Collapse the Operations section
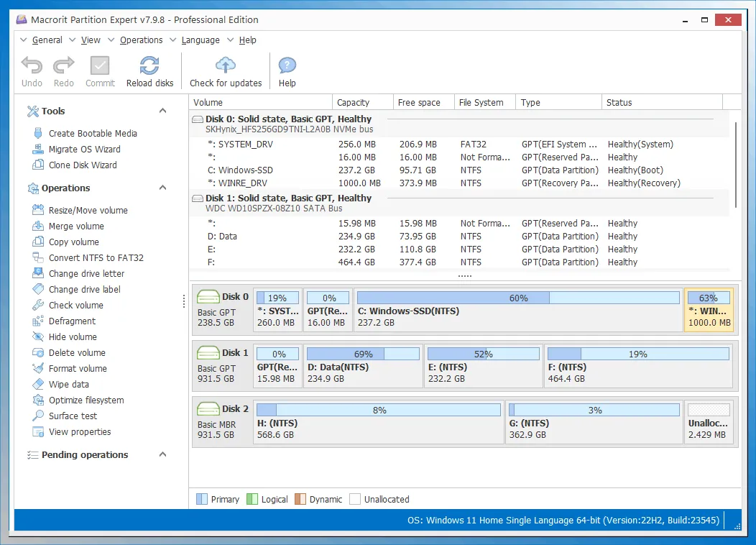756x545 pixels. [162, 188]
